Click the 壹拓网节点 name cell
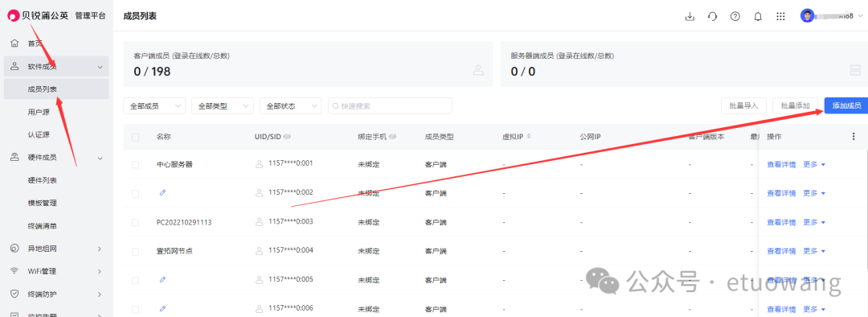868x317 pixels. click(174, 251)
